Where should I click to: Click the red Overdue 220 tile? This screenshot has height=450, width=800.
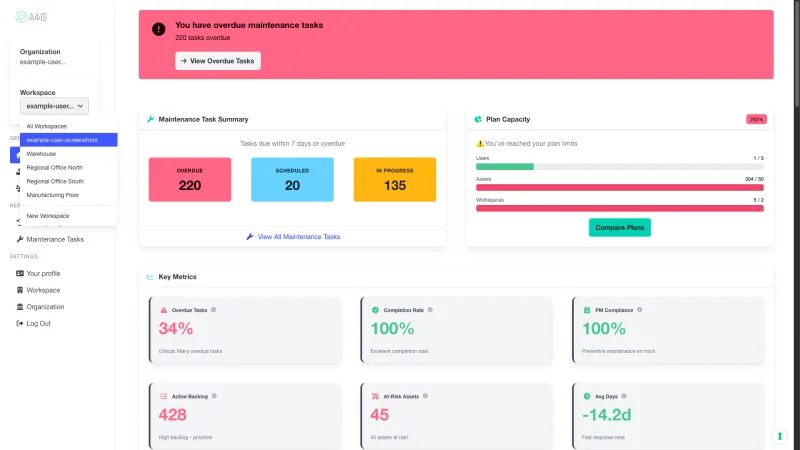(x=190, y=179)
